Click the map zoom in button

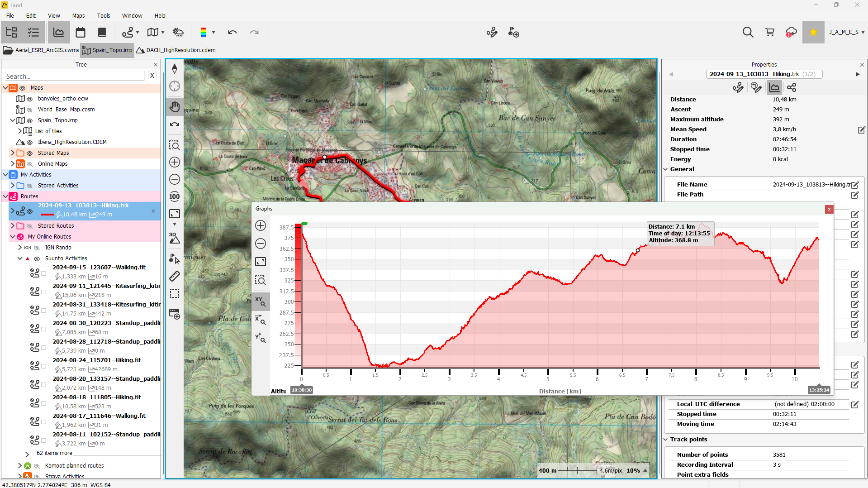(x=175, y=162)
